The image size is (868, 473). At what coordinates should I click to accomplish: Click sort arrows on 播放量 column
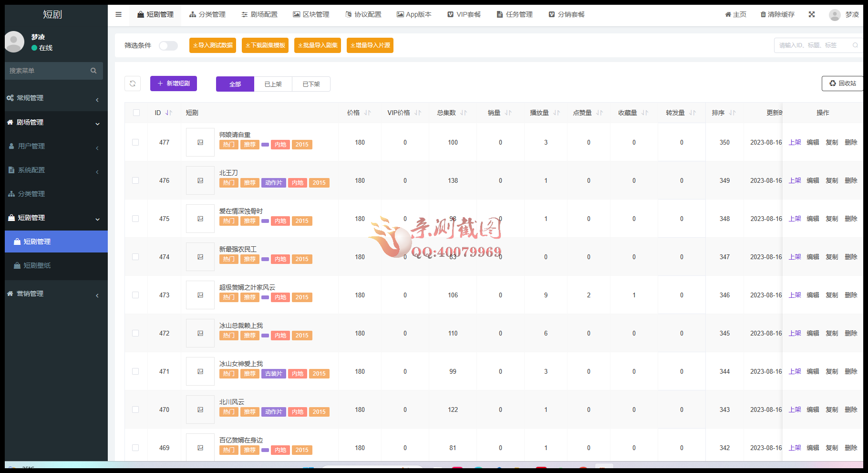point(557,113)
